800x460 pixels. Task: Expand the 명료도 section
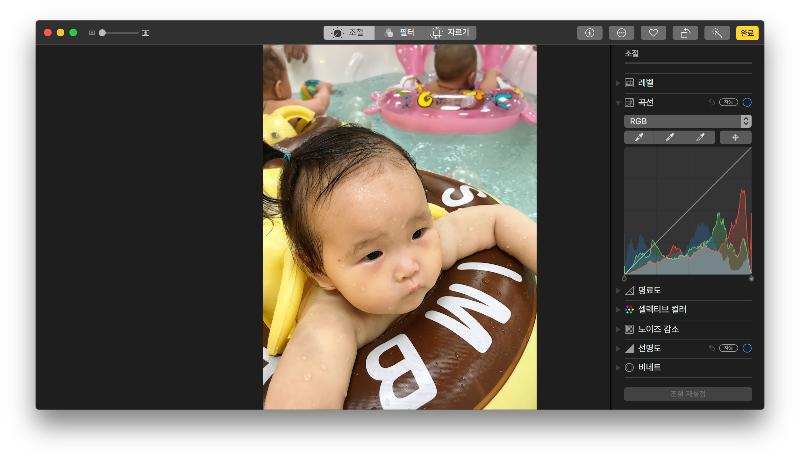click(x=618, y=290)
